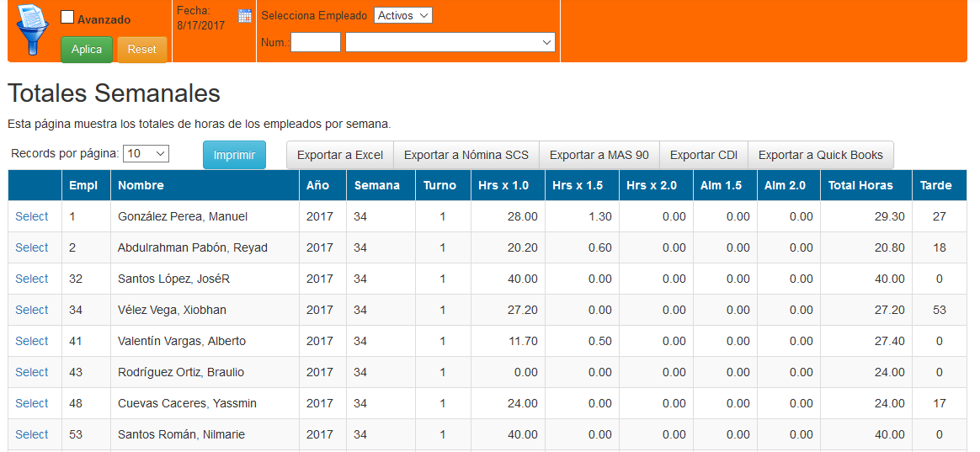This screenshot has width=980, height=452.
Task: Select the row for Santos Román, Nilmarie
Action: tap(32, 434)
